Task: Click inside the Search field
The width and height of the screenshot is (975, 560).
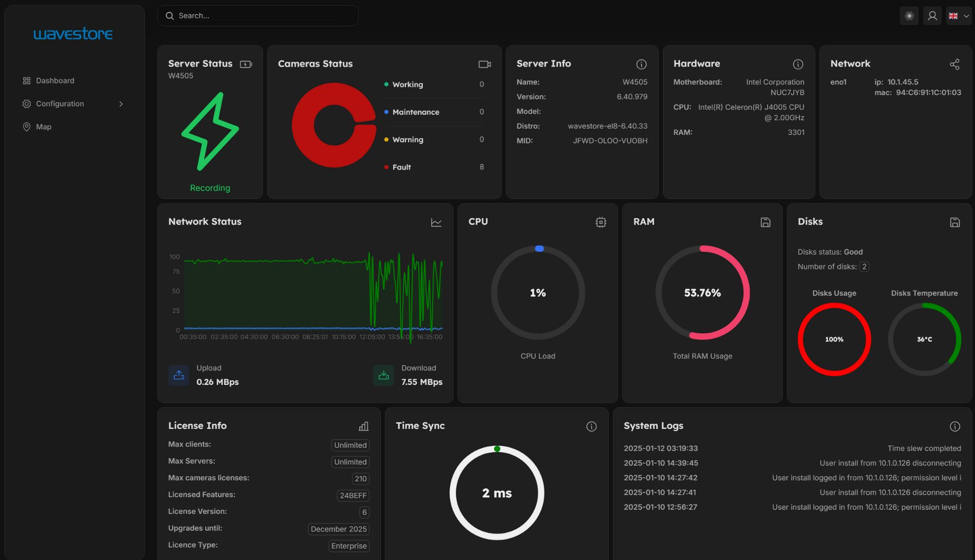Action: tap(258, 16)
